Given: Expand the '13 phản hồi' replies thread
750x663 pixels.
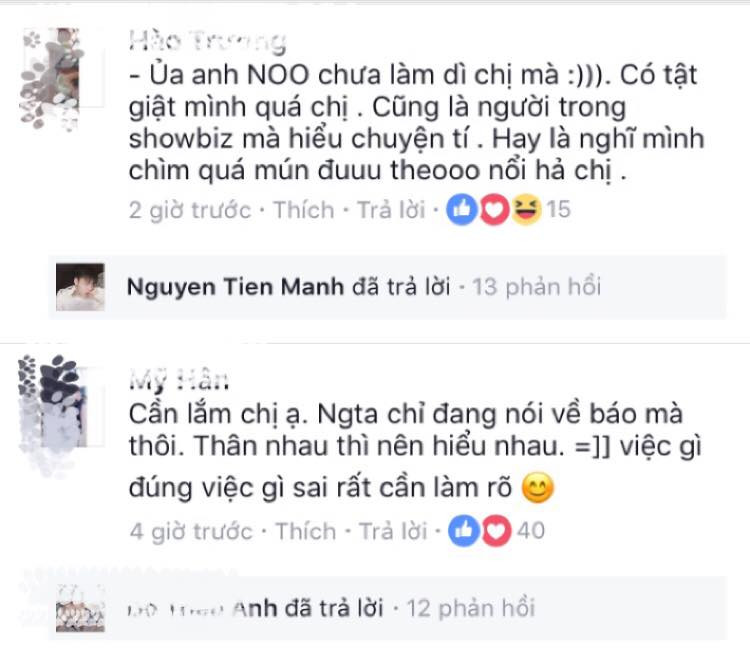Looking at the screenshot, I should (x=536, y=287).
